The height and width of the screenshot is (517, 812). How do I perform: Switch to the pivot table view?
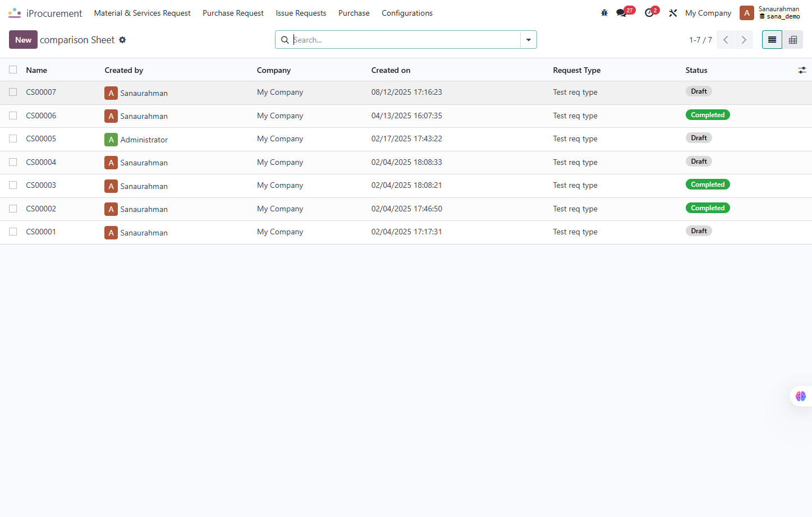[793, 40]
